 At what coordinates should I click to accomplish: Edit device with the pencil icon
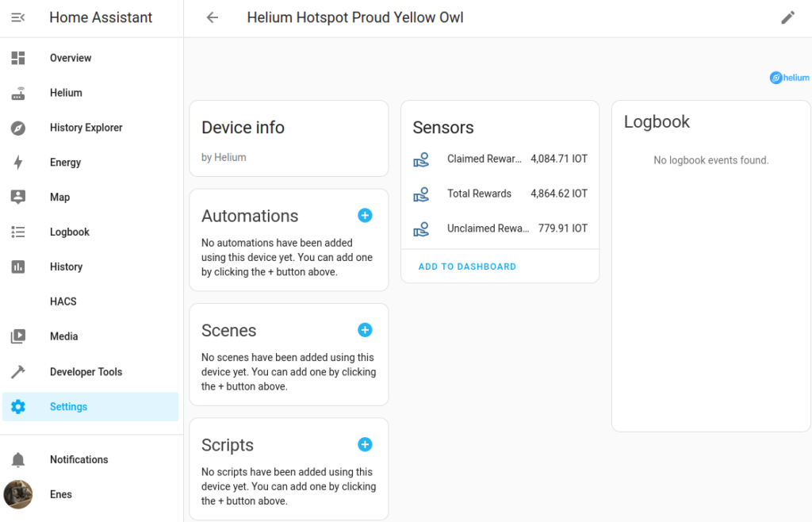(787, 17)
